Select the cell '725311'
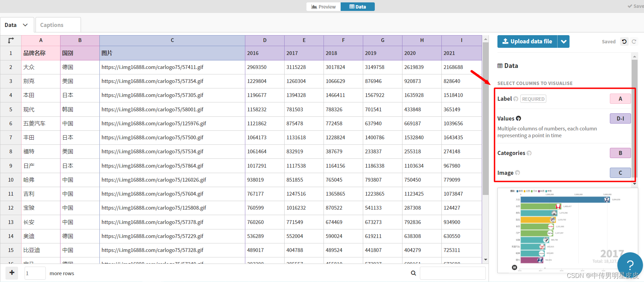The image size is (644, 282). 462,250
